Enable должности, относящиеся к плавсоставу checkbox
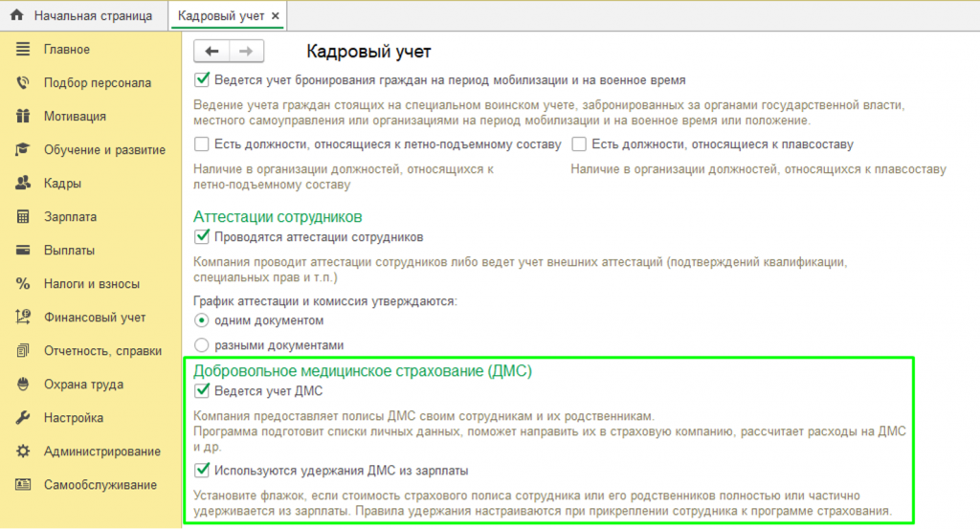This screenshot has width=980, height=529. click(579, 144)
